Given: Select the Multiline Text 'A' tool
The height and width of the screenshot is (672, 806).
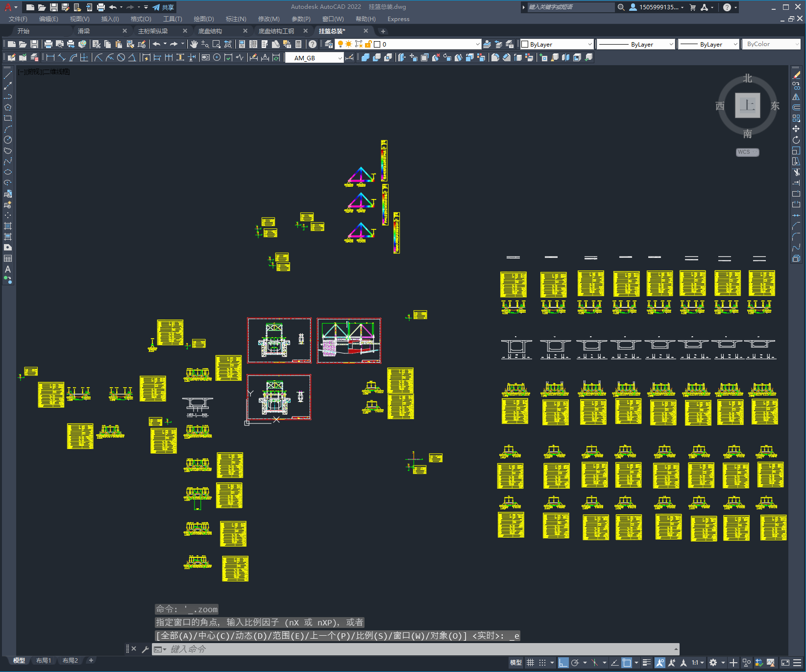Looking at the screenshot, I should (8, 269).
